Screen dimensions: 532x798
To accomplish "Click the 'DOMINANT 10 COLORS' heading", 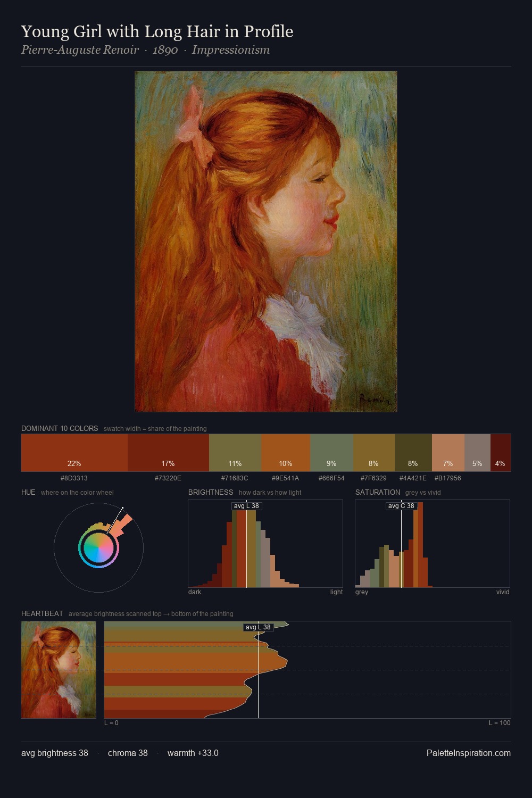I will coord(60,428).
